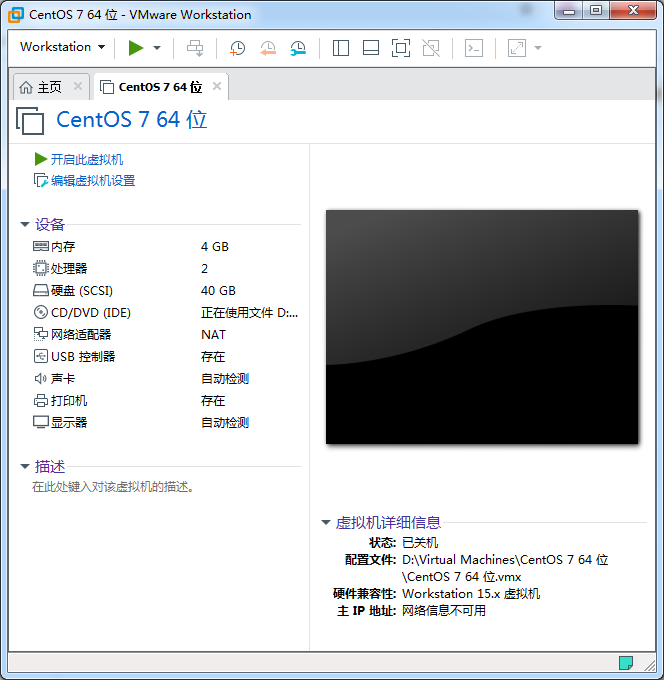Click the VM icon beside the title
Image resolution: width=664 pixels, height=680 pixels.
click(30, 121)
